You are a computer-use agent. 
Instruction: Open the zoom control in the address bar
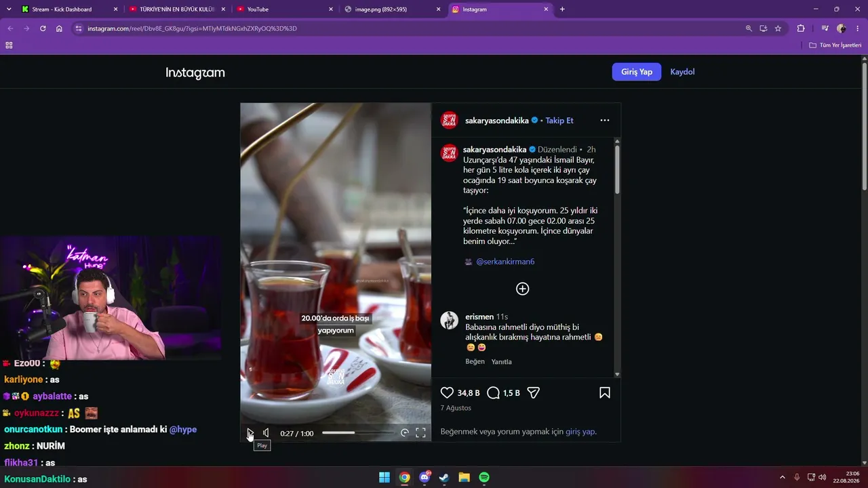click(749, 28)
